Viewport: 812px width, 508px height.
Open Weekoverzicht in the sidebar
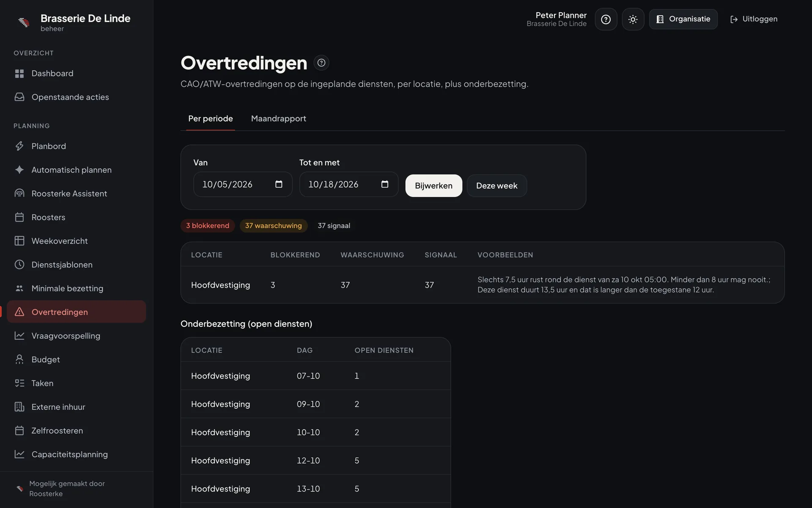coord(77,241)
